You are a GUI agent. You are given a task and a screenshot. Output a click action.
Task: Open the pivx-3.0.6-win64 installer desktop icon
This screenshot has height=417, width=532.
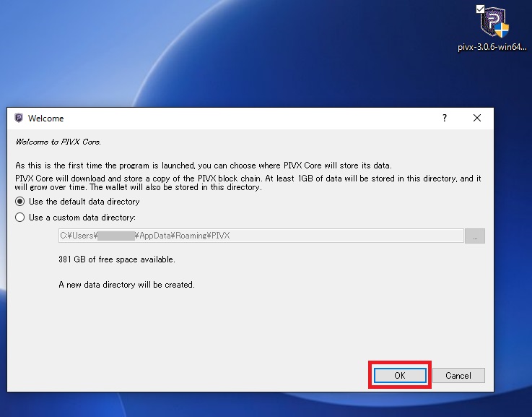pos(494,23)
